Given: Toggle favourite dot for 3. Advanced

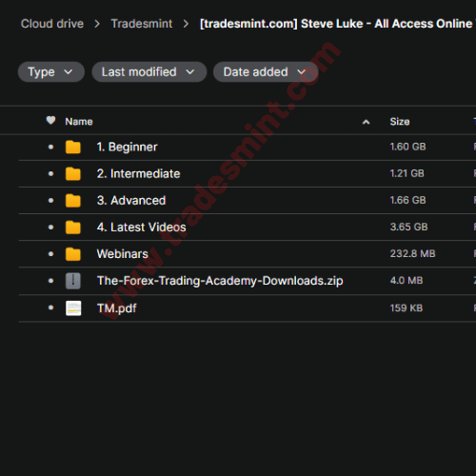Looking at the screenshot, I should coord(50,201).
